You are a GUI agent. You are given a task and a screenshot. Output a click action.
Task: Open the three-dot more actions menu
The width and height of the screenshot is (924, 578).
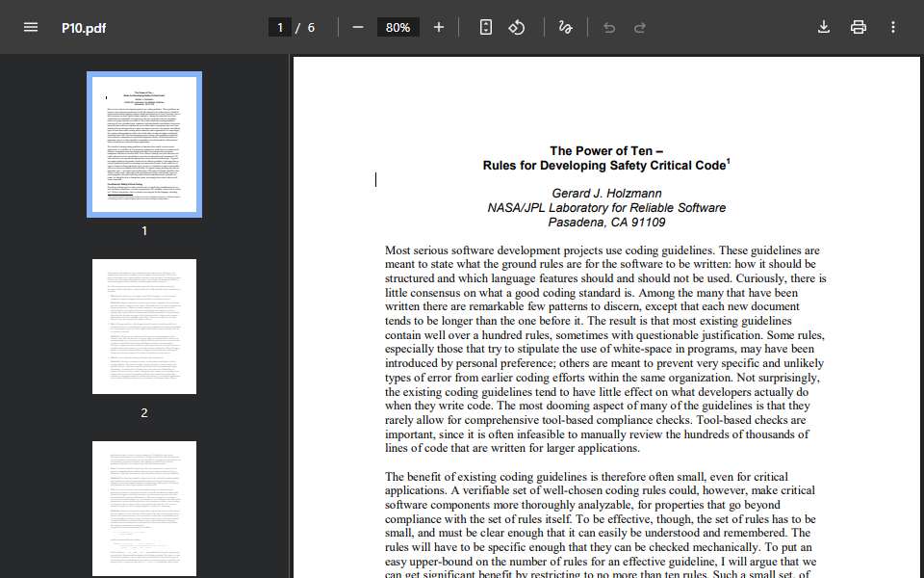coord(893,27)
